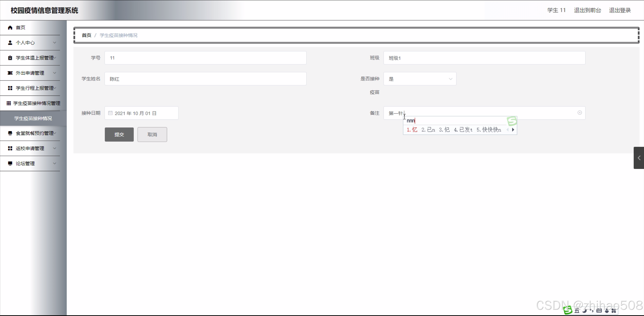Clear 备注 field with the circle-x icon
The width and height of the screenshot is (644, 316).
(580, 113)
